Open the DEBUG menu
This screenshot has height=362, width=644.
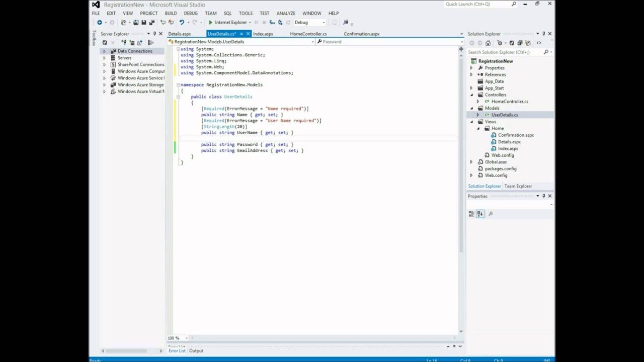[191, 13]
